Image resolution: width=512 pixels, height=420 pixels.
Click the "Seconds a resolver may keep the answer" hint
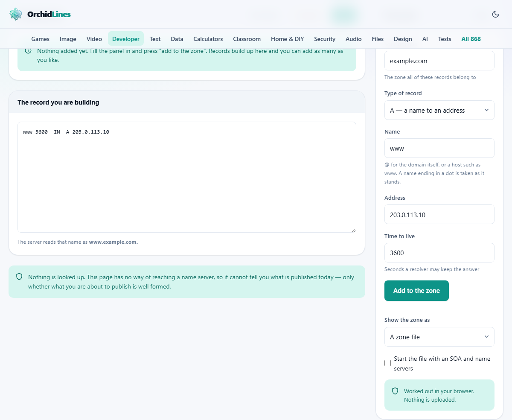tap(432, 269)
